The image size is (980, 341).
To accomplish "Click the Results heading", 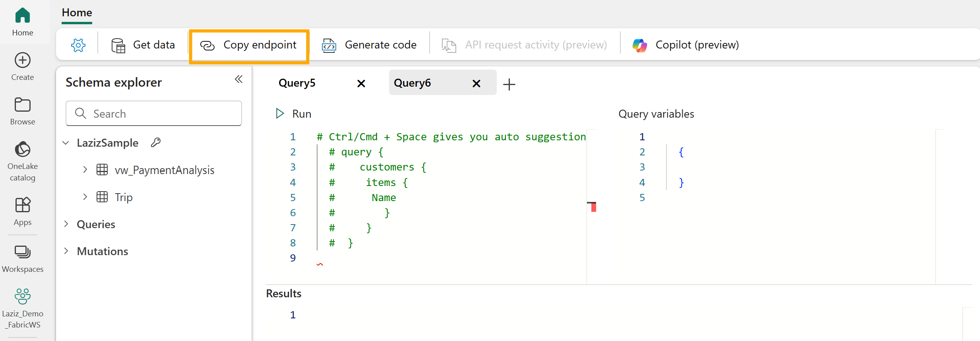I will coord(284,294).
